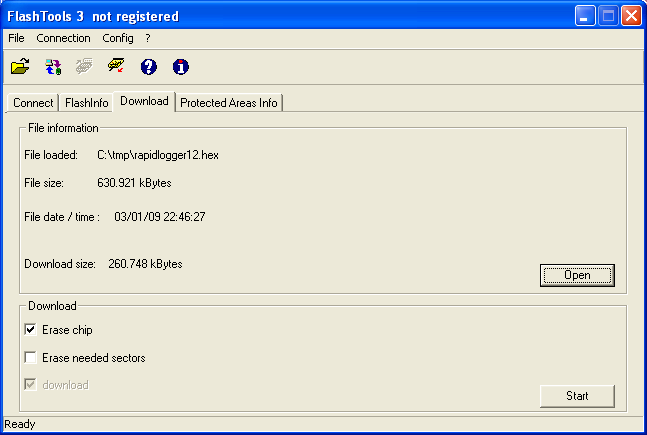Click the blue info icon
Viewport: 647px width, 435px height.
181,66
